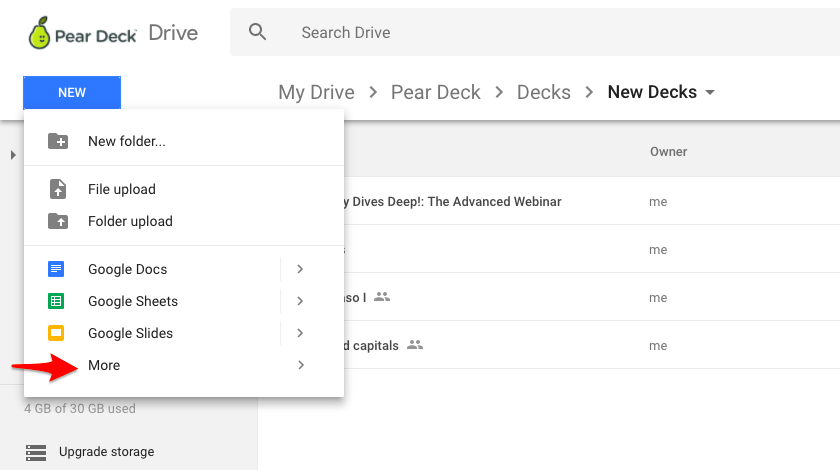Click shared people icon beside 'so I'
Viewport: 840px width, 470px height.
[382, 296]
